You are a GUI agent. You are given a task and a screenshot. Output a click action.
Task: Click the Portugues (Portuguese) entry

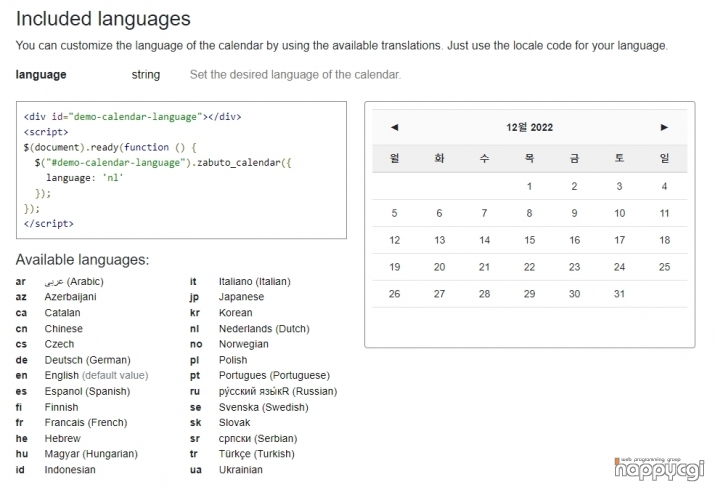click(274, 375)
